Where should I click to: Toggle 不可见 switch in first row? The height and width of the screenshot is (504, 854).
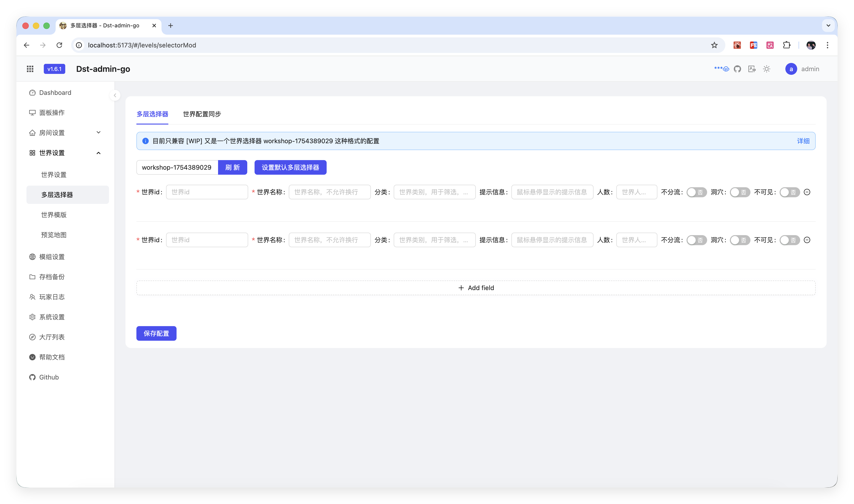[x=790, y=192]
